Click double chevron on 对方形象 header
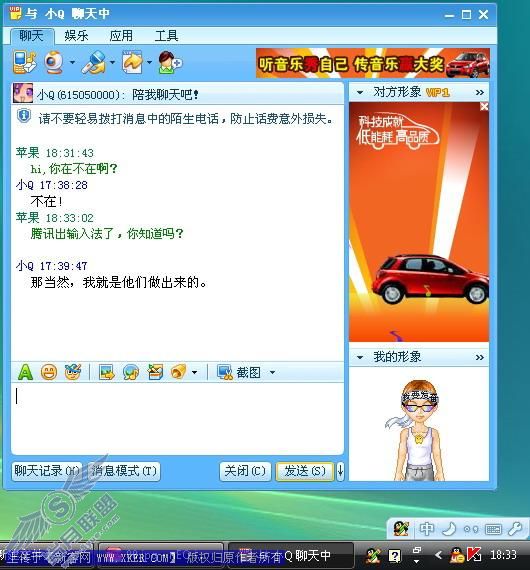The image size is (530, 570). 480,92
